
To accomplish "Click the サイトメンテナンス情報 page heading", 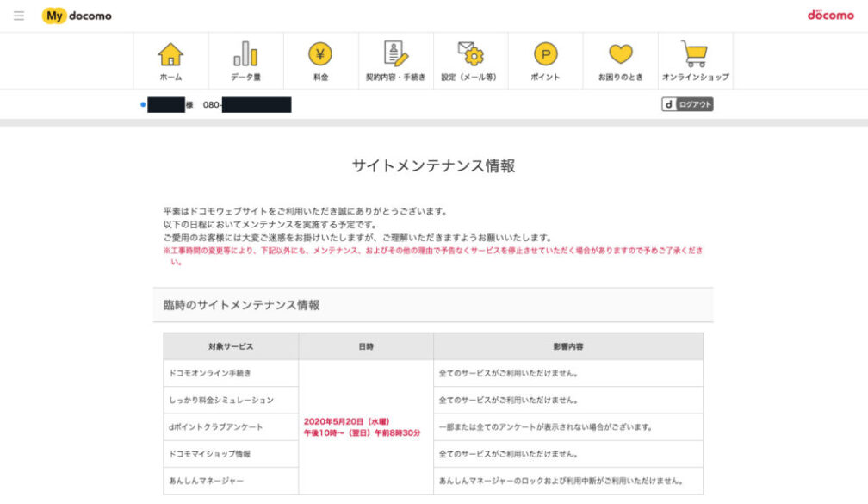I will tap(433, 165).
